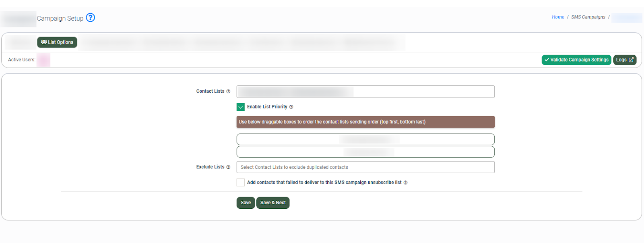Screen dimensions: 644x243
Task: Open Logs via external link icon
Action: click(631, 60)
